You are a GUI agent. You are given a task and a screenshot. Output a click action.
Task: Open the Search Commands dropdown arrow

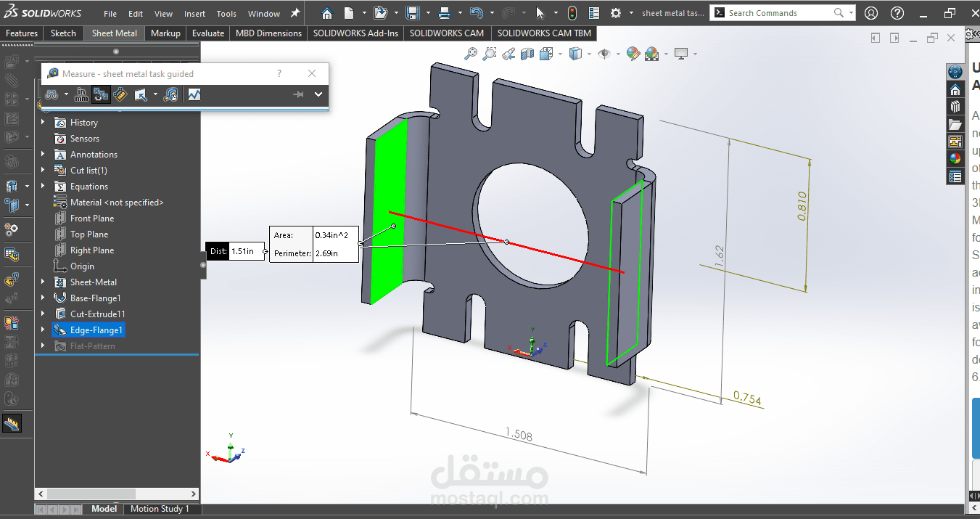850,13
